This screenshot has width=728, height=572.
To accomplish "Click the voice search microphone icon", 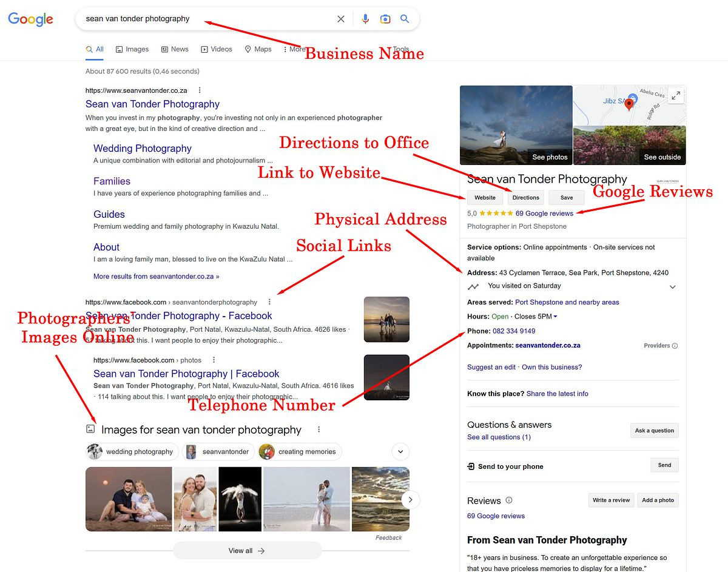I will click(x=365, y=19).
